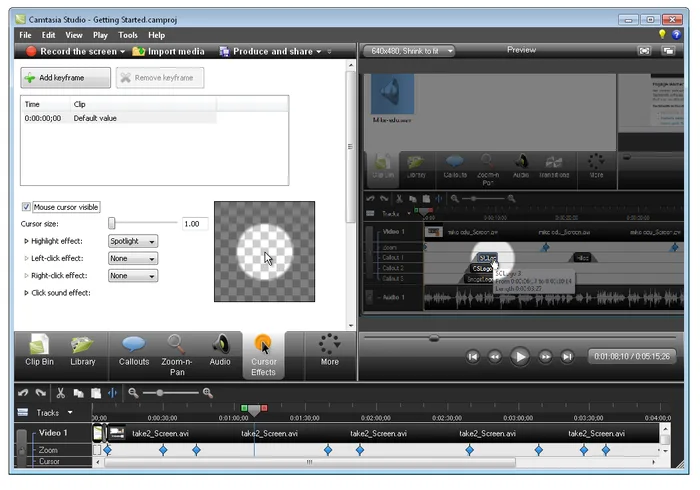Screen dimensions: 700x490
Task: Click the Undo arrow in timeline toolbar
Action: [23, 393]
